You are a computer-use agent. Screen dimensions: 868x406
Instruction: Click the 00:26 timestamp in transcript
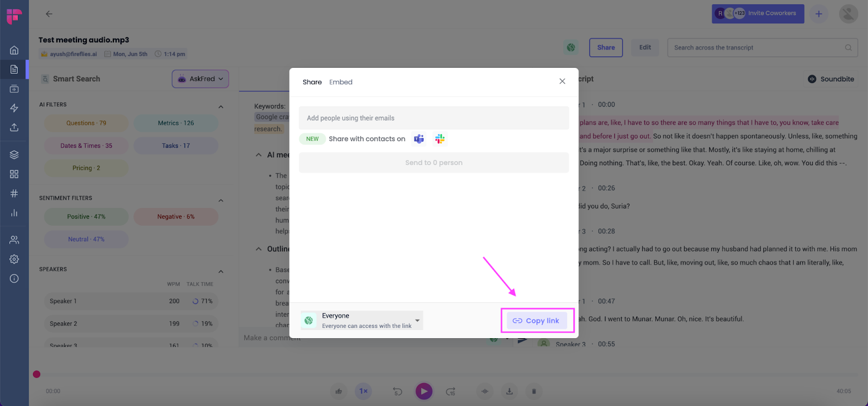click(607, 188)
